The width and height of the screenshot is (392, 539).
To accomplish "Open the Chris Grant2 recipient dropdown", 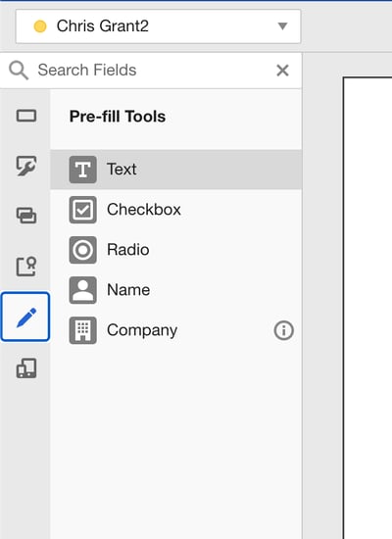I will pos(158,26).
